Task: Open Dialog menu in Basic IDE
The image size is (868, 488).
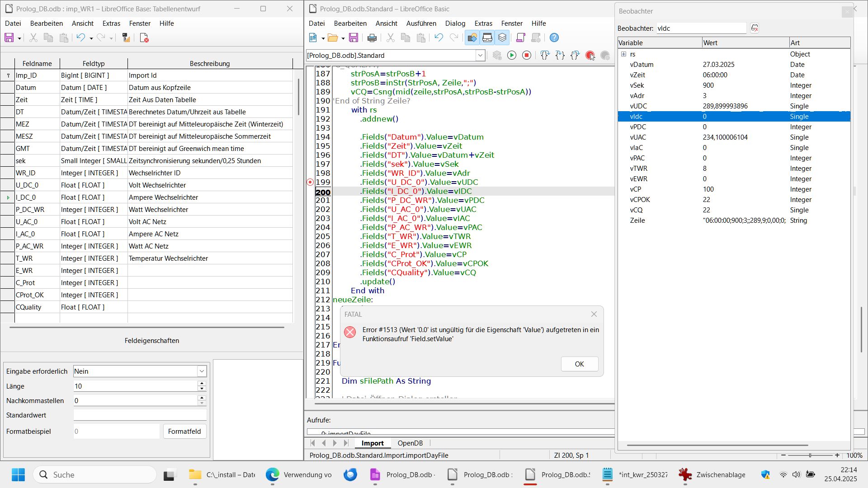Action: 455,23
